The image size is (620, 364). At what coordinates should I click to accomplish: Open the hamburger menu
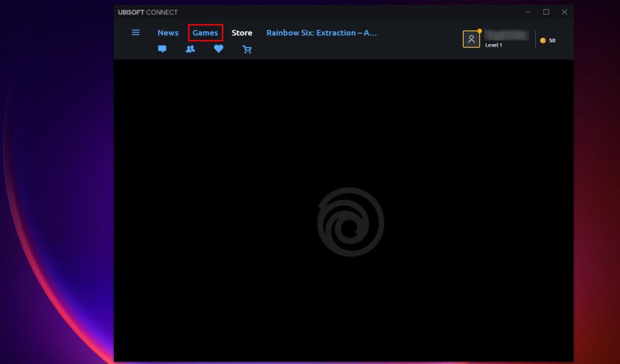136,33
